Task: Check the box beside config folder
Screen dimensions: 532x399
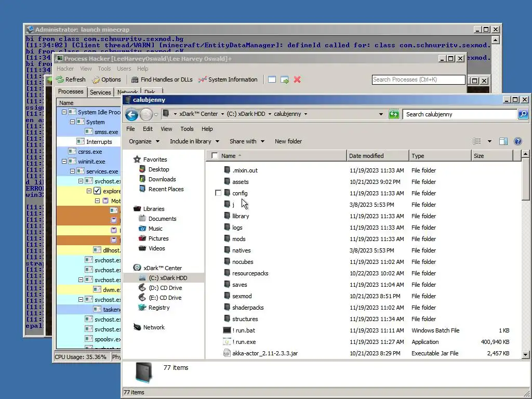Action: point(218,193)
